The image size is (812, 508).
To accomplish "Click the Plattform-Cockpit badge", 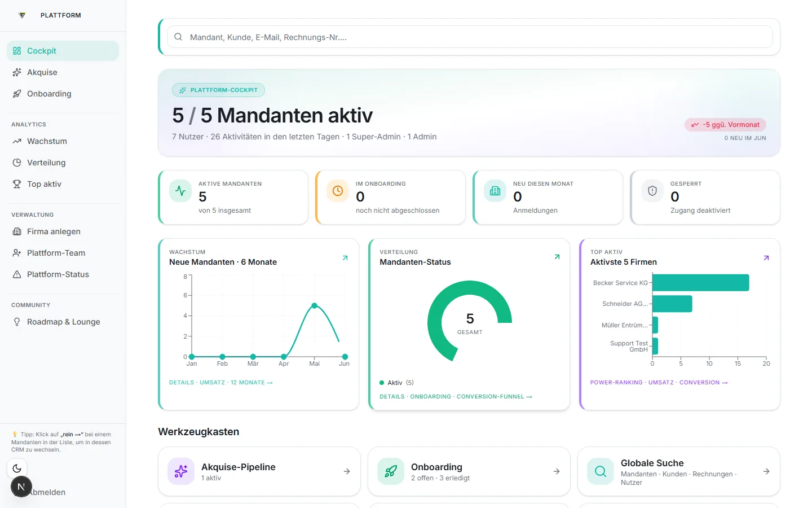I will coord(218,90).
